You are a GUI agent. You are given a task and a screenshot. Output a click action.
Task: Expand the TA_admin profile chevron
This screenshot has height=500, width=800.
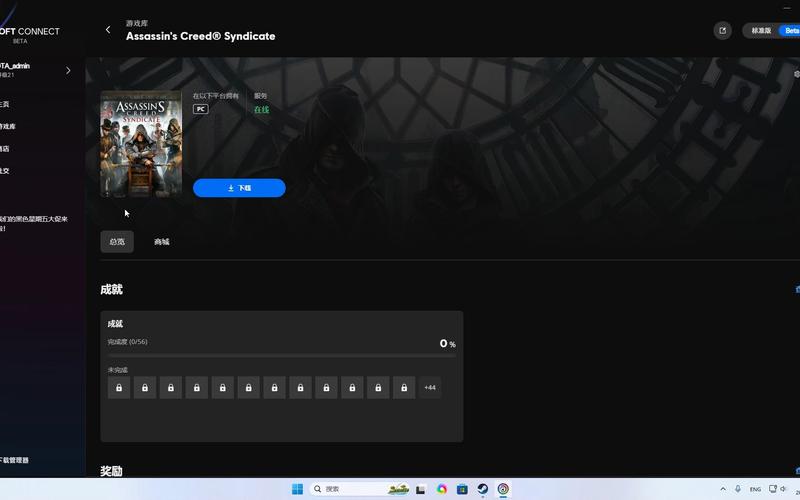tap(68, 70)
